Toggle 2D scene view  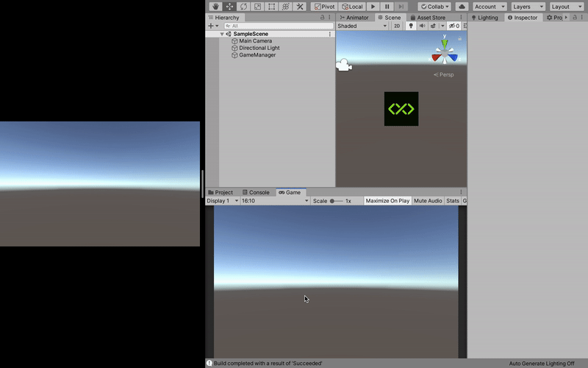[397, 26]
